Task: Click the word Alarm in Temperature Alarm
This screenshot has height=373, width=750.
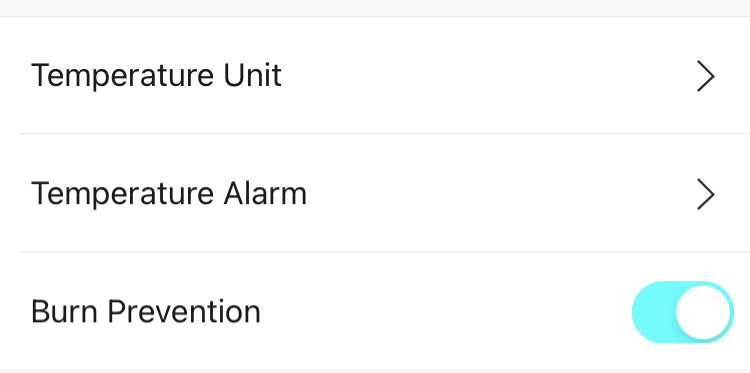Action: pos(265,194)
